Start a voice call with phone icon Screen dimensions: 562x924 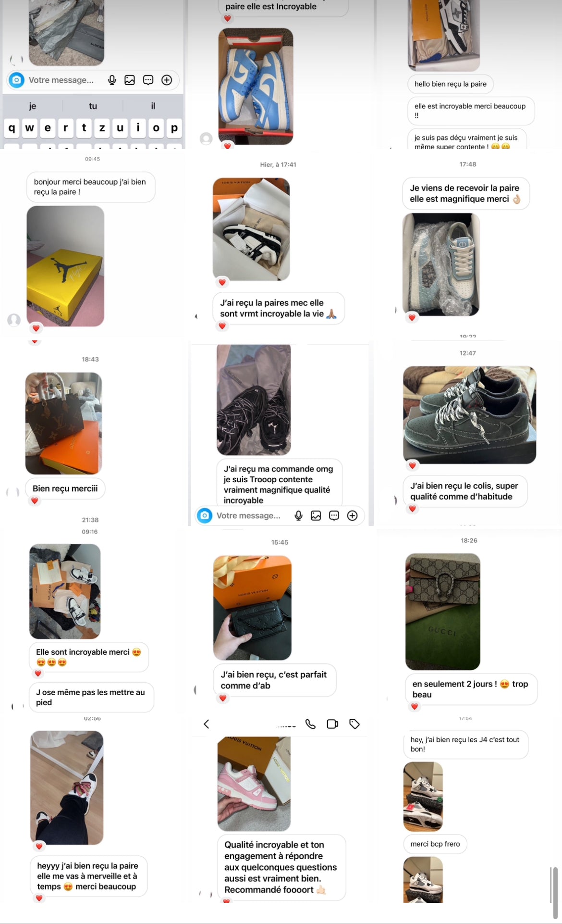click(x=311, y=724)
